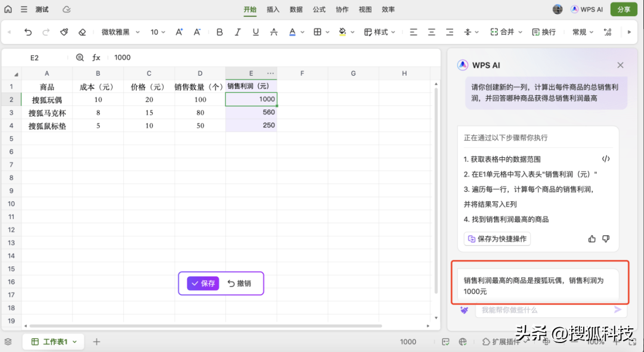Switch to 视图 tab
Screen dimensions: 644x352
[365, 10]
